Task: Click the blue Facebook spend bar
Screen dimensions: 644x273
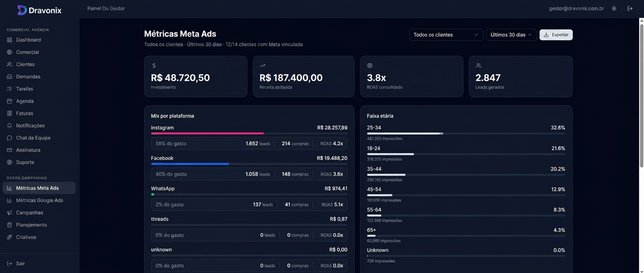Action: tap(190, 164)
